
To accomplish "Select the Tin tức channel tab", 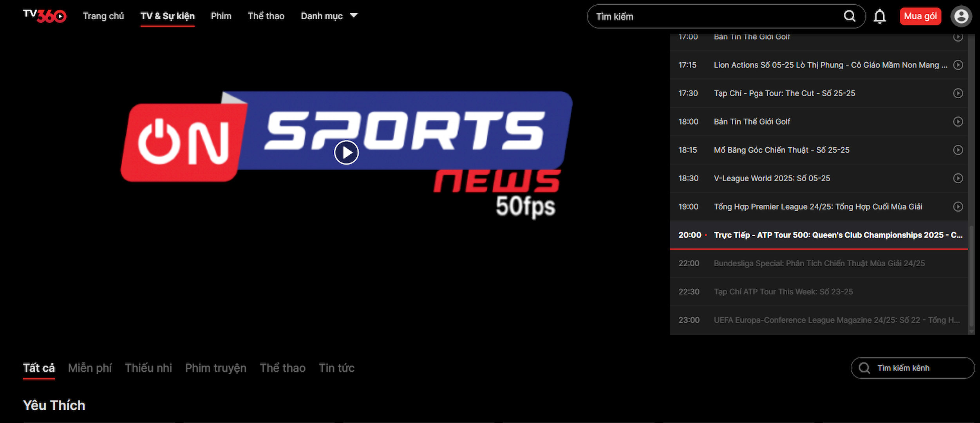I will click(x=336, y=368).
